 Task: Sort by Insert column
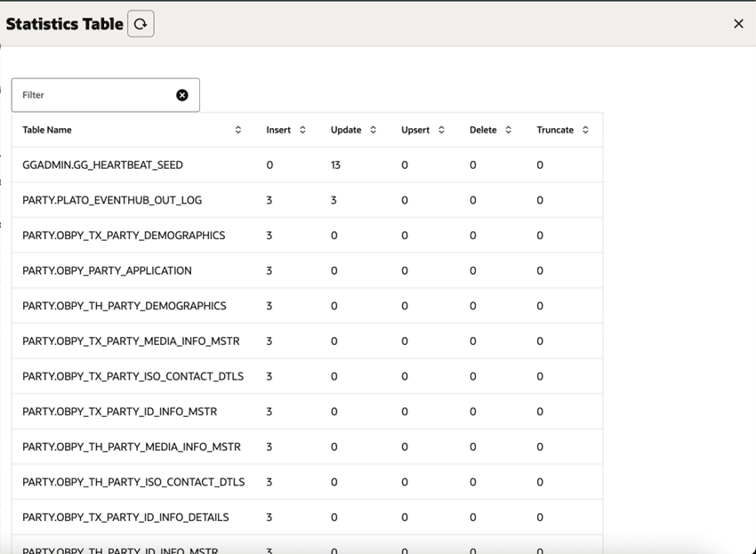pyautogui.click(x=302, y=130)
